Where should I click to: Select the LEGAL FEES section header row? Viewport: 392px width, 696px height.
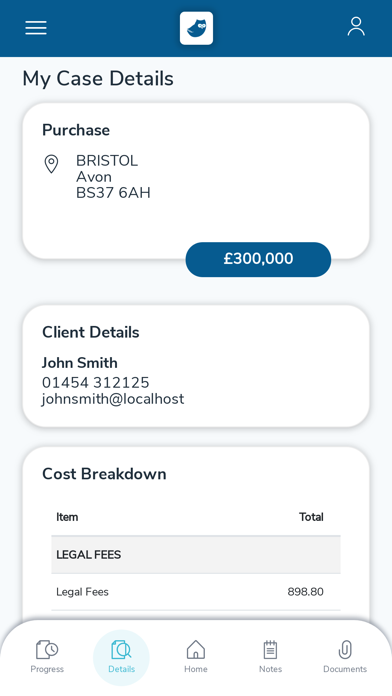(x=196, y=555)
